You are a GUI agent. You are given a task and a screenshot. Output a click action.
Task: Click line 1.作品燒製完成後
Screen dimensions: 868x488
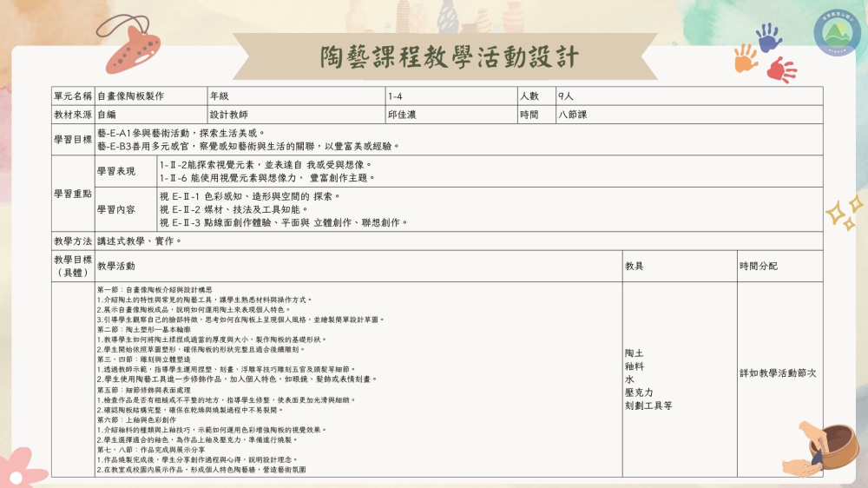[198, 459]
